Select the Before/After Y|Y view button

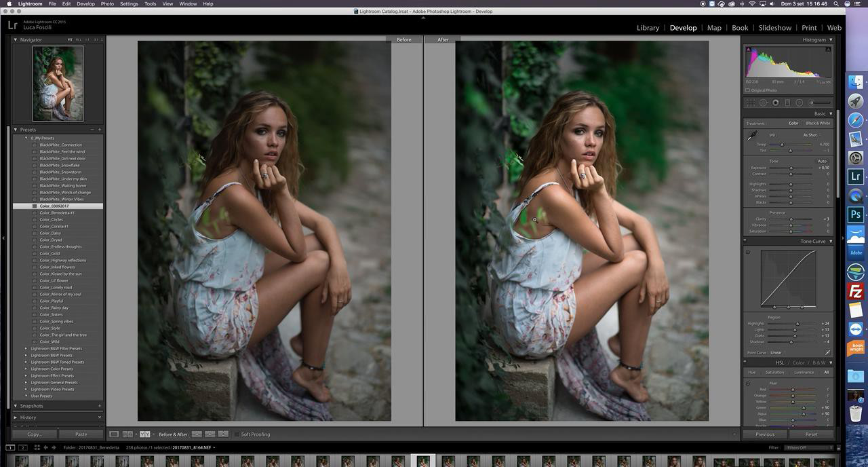[x=144, y=434]
